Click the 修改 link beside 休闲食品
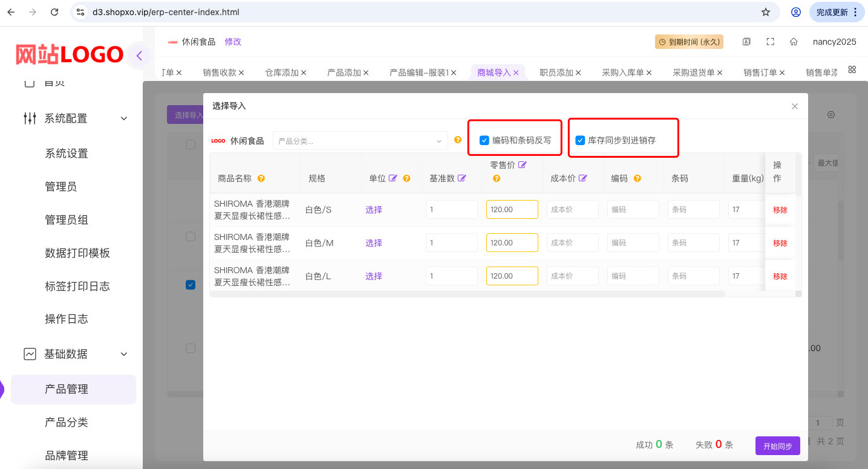This screenshot has height=469, width=868. point(233,42)
